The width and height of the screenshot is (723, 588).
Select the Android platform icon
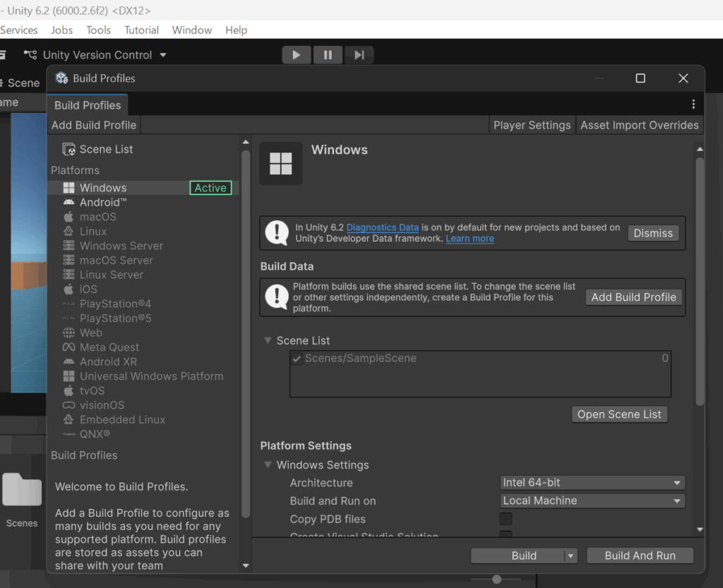point(68,203)
